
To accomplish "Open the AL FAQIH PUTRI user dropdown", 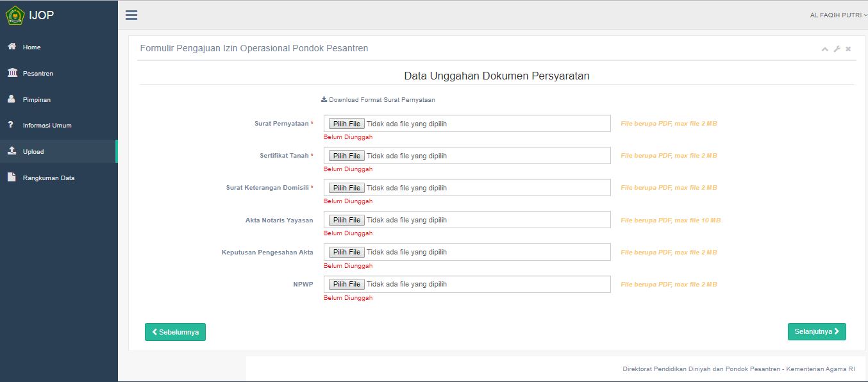I will pyautogui.click(x=837, y=15).
